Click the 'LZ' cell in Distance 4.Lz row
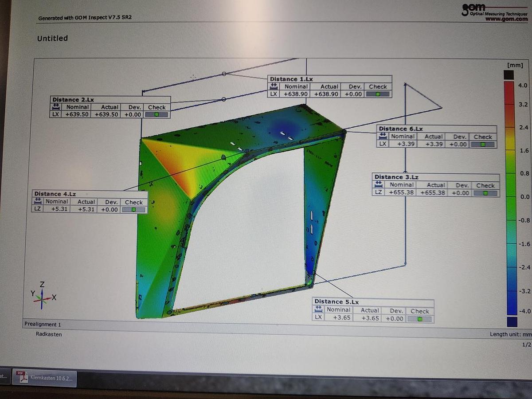 point(38,209)
